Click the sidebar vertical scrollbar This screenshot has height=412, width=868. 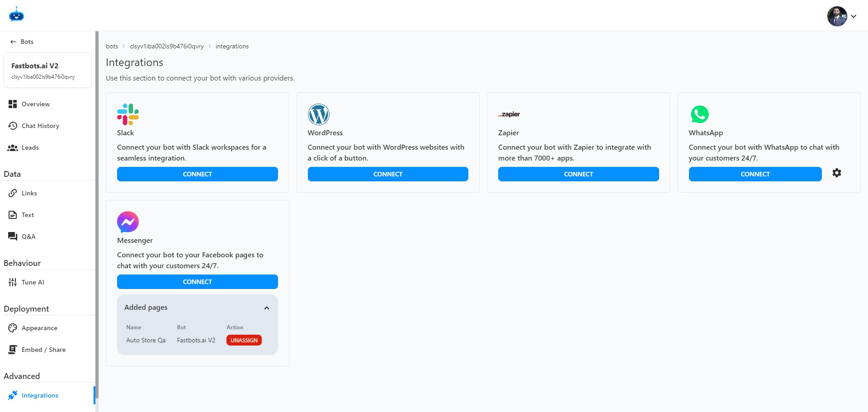pyautogui.click(x=97, y=215)
